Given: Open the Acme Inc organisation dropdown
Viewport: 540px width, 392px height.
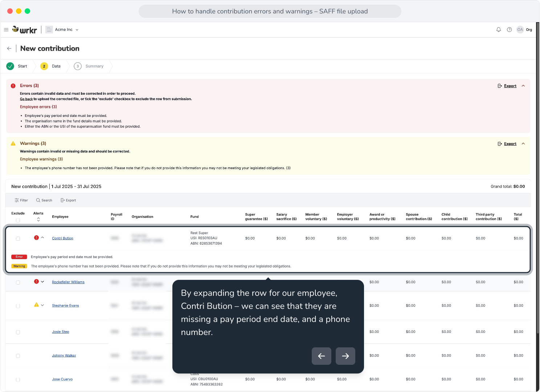Looking at the screenshot, I should coord(62,30).
